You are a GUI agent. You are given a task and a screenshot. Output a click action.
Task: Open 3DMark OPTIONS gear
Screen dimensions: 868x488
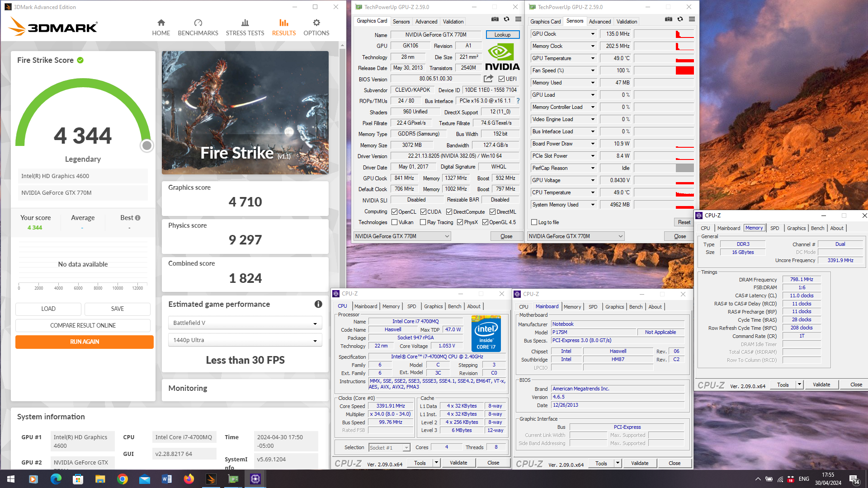[316, 28]
